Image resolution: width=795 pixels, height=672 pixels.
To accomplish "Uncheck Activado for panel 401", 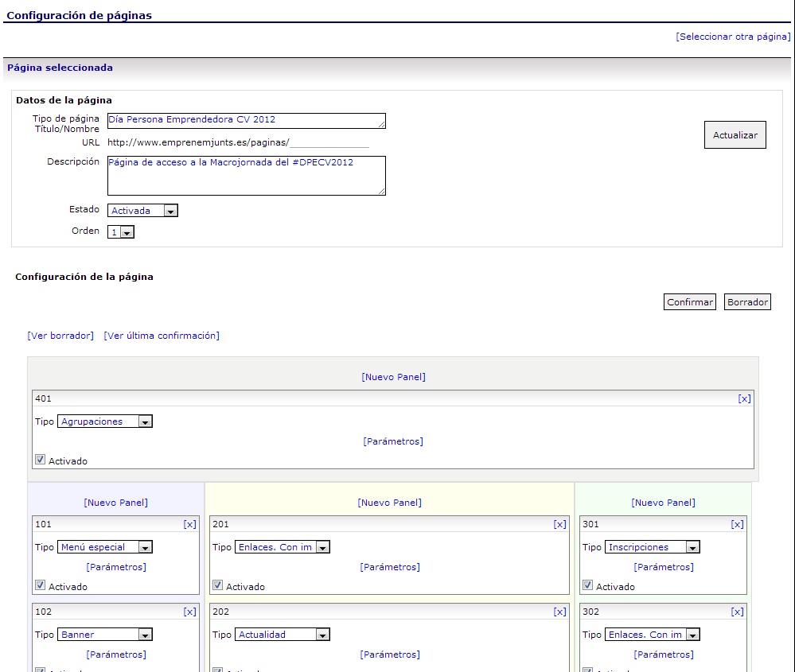I will coord(41,460).
